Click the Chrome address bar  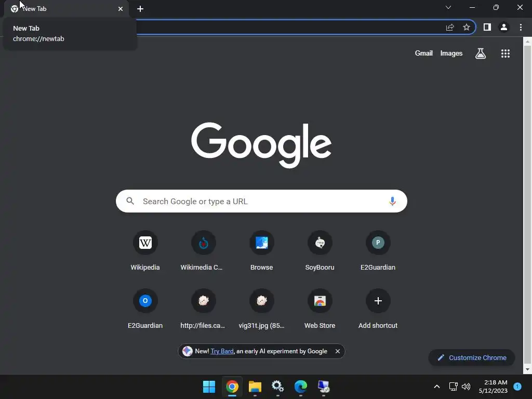288,27
